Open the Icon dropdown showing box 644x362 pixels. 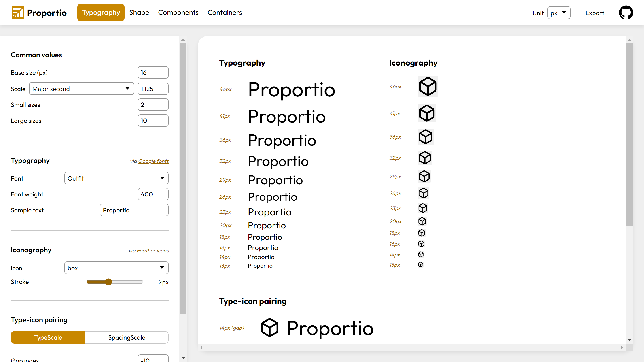click(x=116, y=268)
